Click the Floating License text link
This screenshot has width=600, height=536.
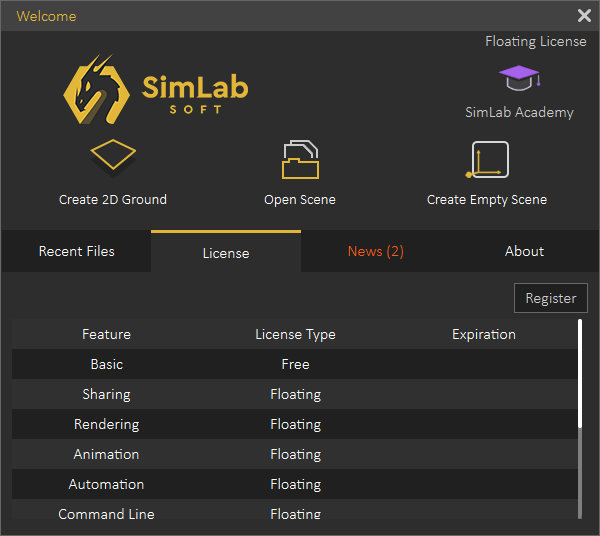pyautogui.click(x=535, y=41)
